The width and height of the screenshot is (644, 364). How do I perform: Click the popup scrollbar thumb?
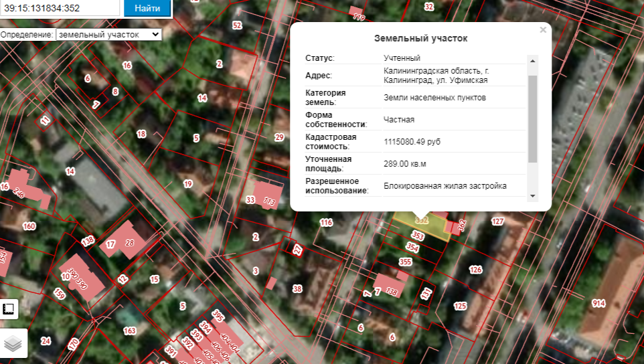tap(532, 118)
